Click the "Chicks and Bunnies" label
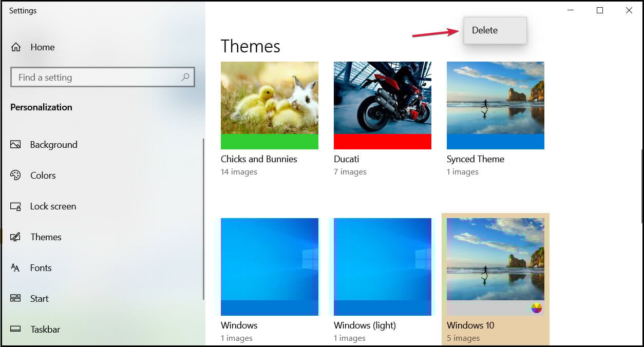 pyautogui.click(x=259, y=159)
